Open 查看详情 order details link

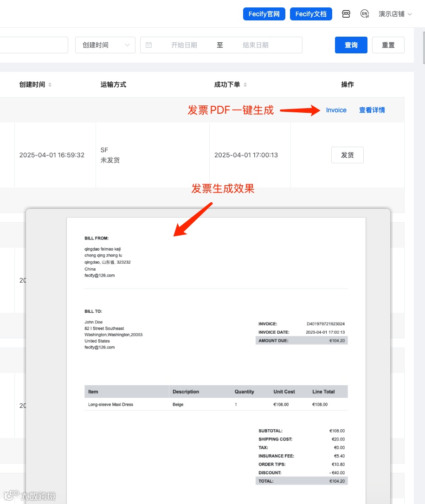372,110
